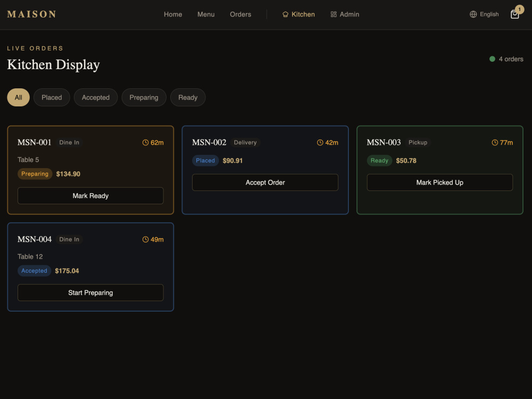Accept order MSN-002
The image size is (532, 399).
[x=265, y=182]
